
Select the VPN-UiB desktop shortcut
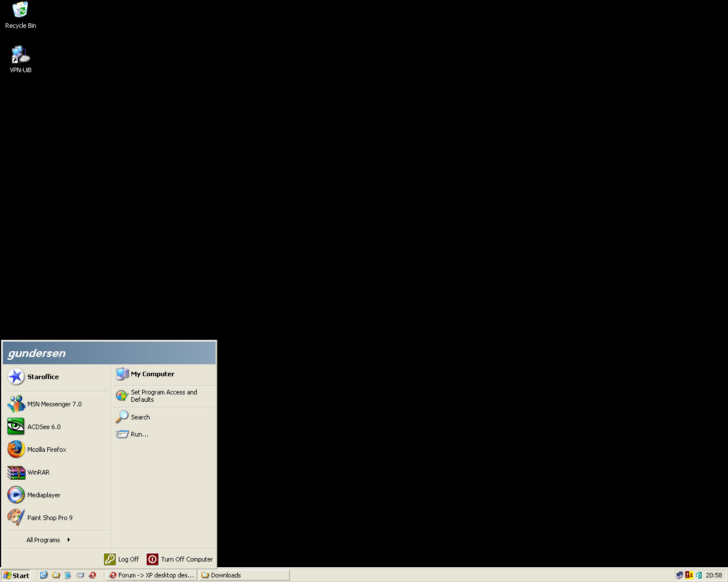20,59
